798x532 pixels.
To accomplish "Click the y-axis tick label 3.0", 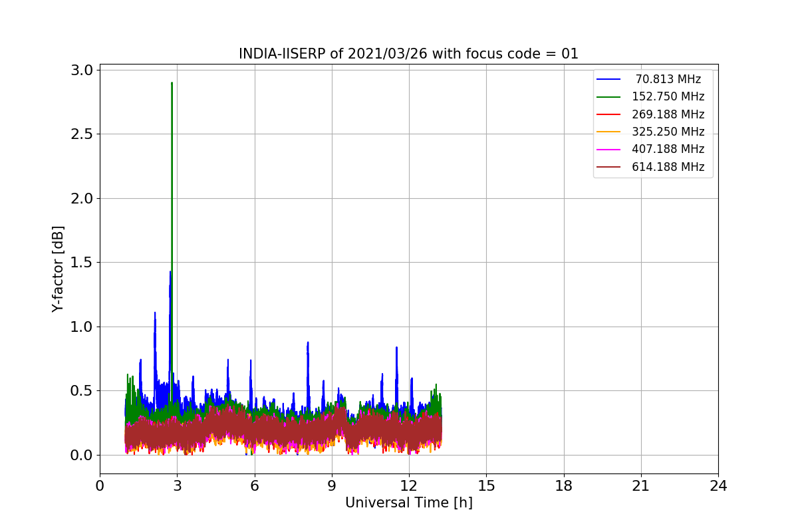I will [x=80, y=70].
